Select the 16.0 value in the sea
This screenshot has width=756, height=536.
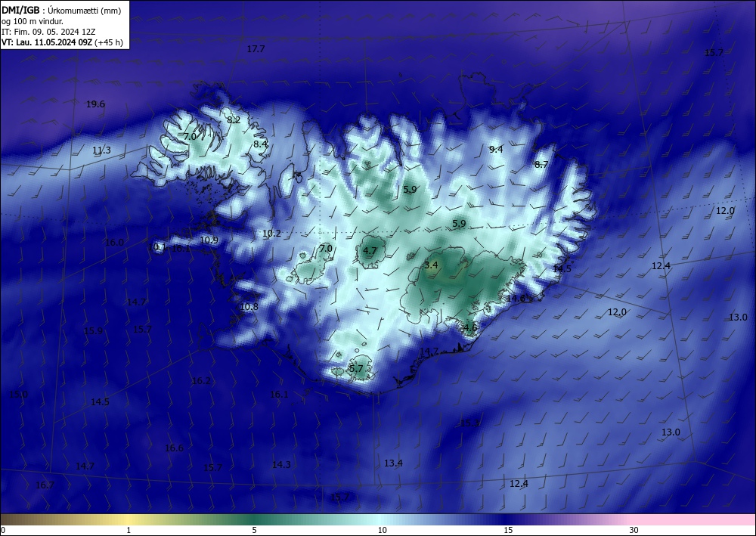(x=114, y=243)
